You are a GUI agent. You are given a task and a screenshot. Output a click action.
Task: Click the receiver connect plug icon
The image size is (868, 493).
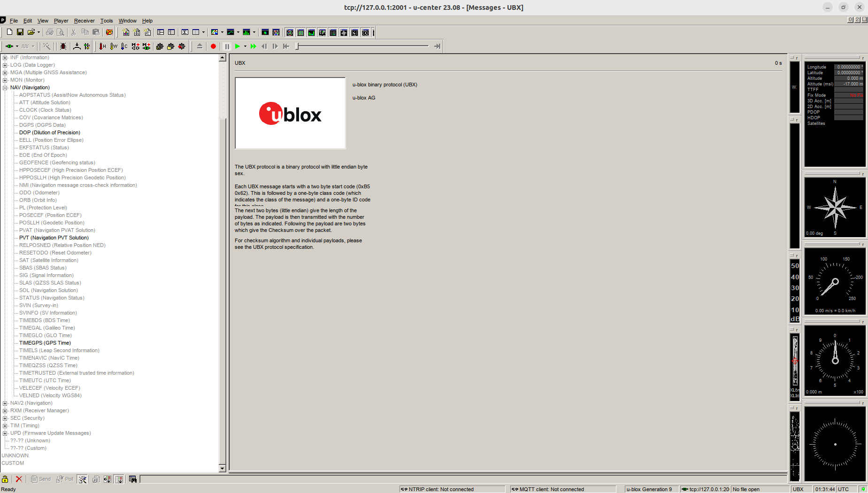(x=9, y=46)
